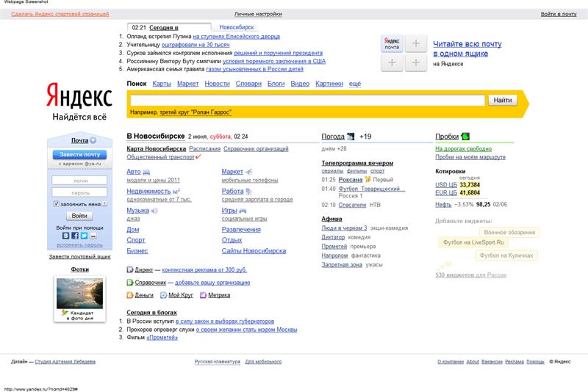The width and height of the screenshot is (588, 392).
Task: Click Сделать Яндекс стартовой страницей link
Action: tap(60, 14)
